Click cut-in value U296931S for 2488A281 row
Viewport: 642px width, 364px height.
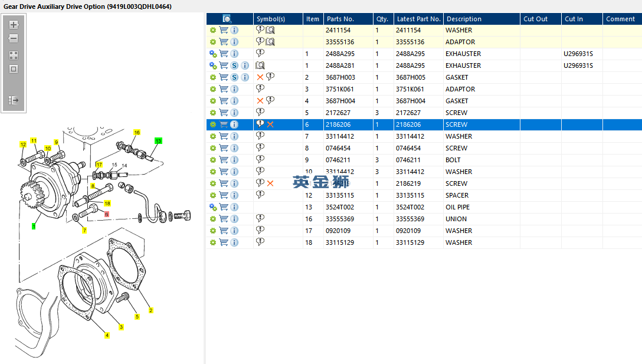click(x=578, y=65)
